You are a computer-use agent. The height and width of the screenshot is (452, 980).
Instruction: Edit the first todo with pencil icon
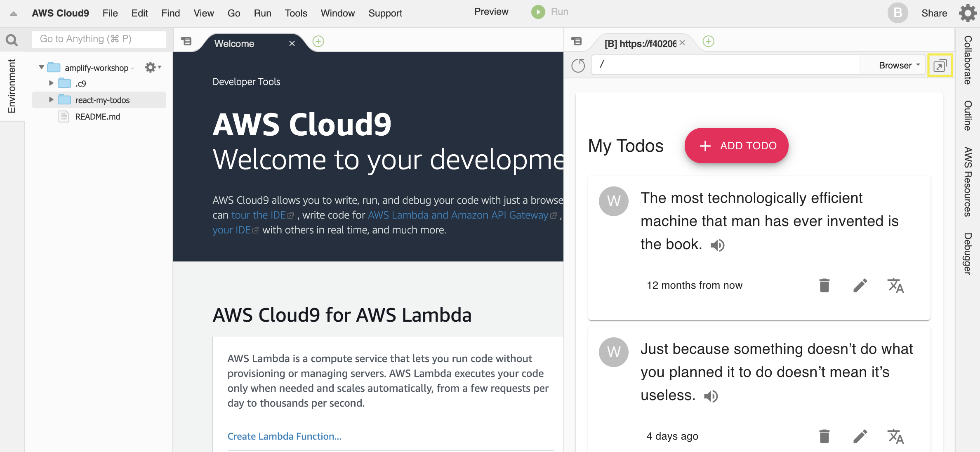860,285
